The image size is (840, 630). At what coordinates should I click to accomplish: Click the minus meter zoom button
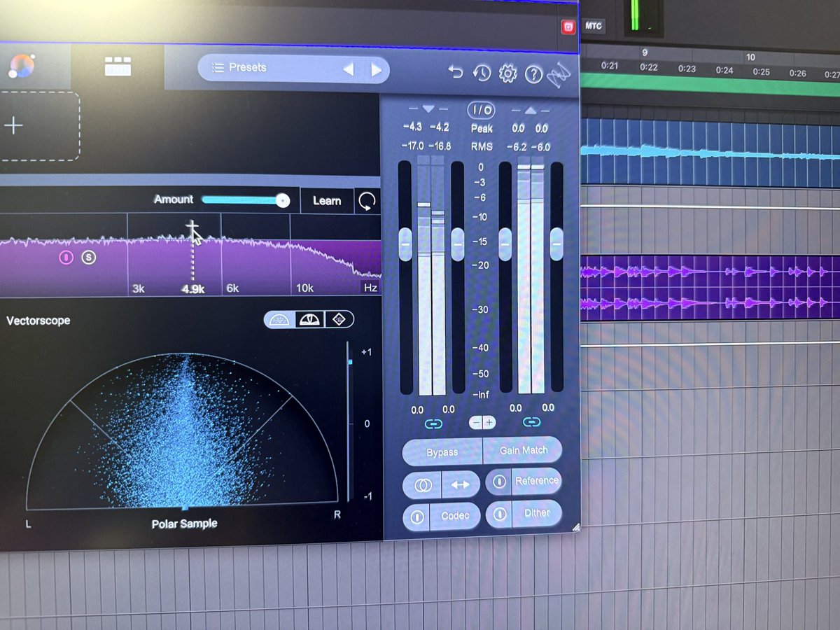[475, 422]
